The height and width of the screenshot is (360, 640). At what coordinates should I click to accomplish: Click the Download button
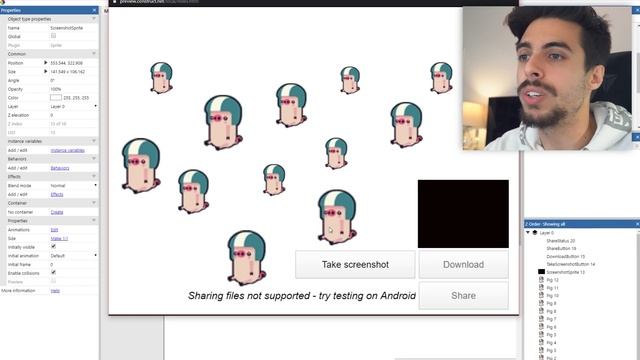coord(464,264)
